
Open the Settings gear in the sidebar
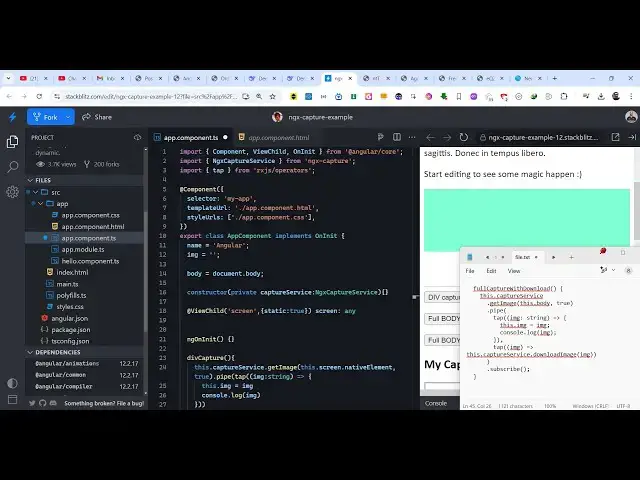point(12,191)
